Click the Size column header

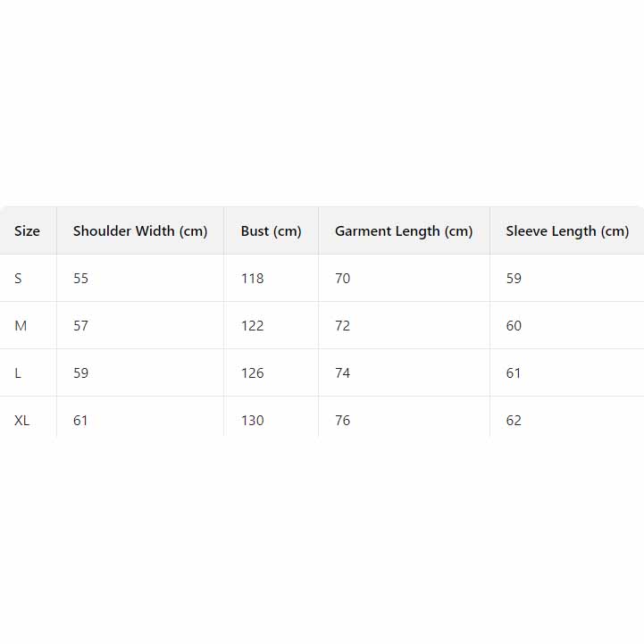click(x=27, y=231)
